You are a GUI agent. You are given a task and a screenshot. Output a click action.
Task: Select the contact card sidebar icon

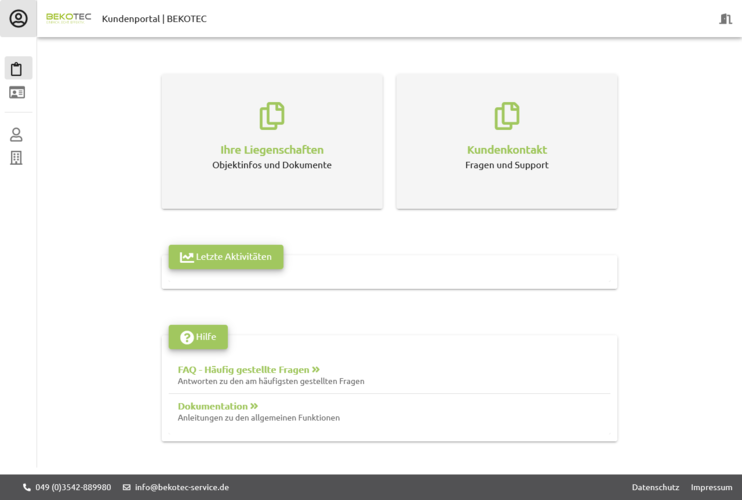click(x=17, y=93)
